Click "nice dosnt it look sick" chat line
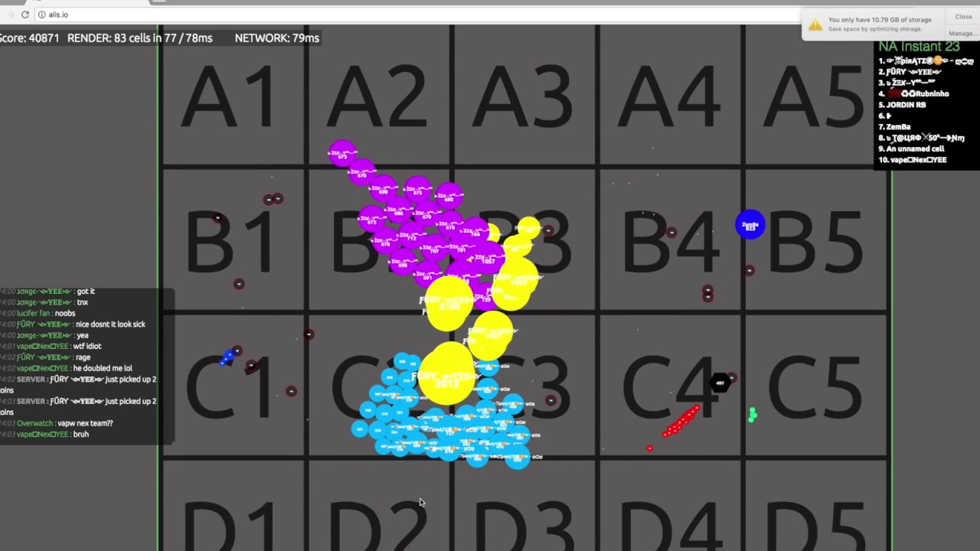 tap(110, 324)
